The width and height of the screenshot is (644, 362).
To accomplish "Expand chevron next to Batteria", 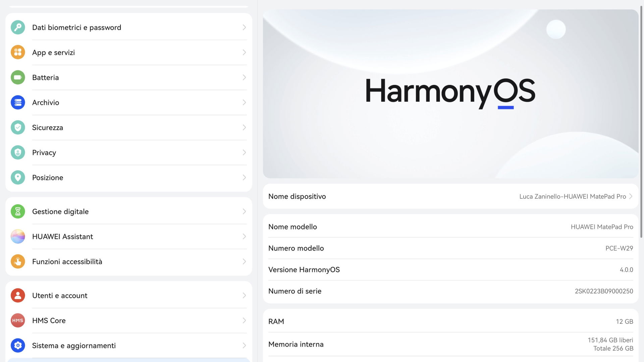I will coord(244,77).
